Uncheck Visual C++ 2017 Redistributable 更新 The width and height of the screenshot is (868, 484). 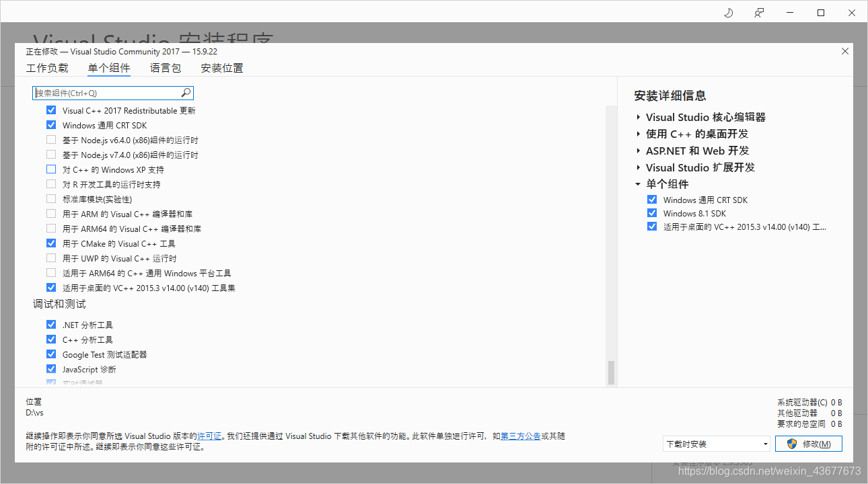[51, 110]
